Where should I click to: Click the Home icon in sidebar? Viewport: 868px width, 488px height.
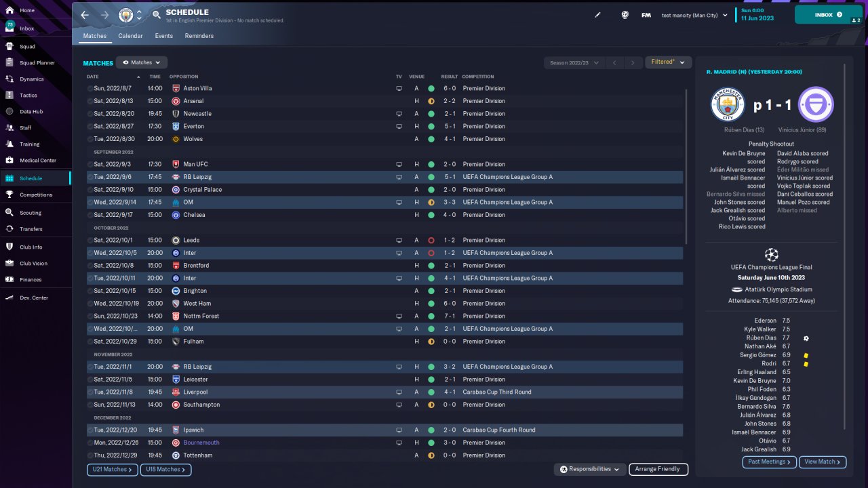click(9, 11)
